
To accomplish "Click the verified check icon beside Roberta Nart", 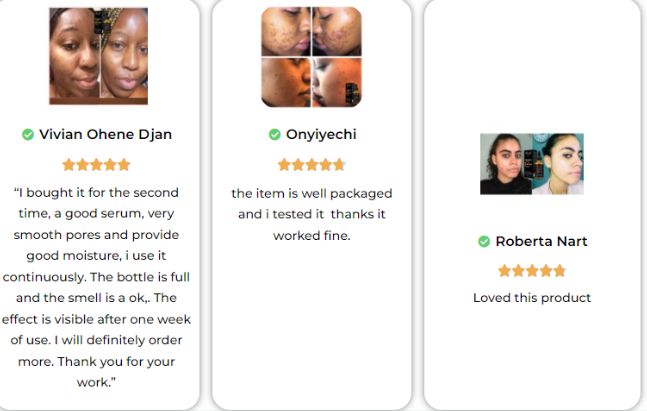I will tap(484, 241).
